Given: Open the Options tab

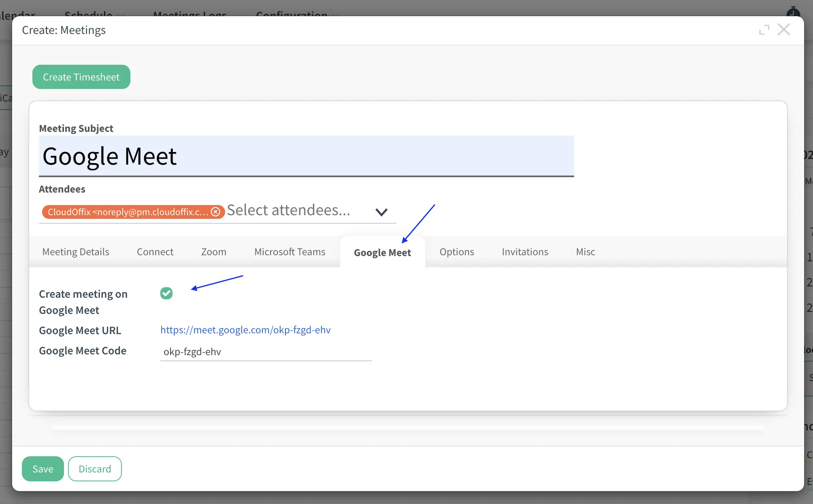Looking at the screenshot, I should 457,252.
